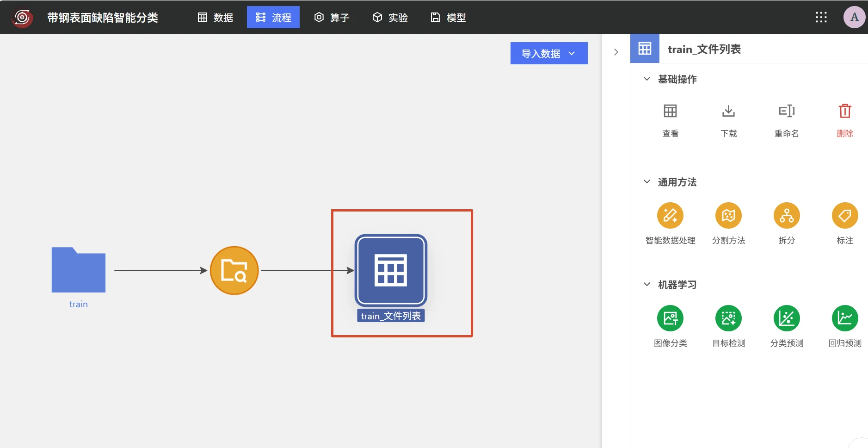Click the train_文件列表 panel title
This screenshot has height=448, width=868.
(x=704, y=49)
